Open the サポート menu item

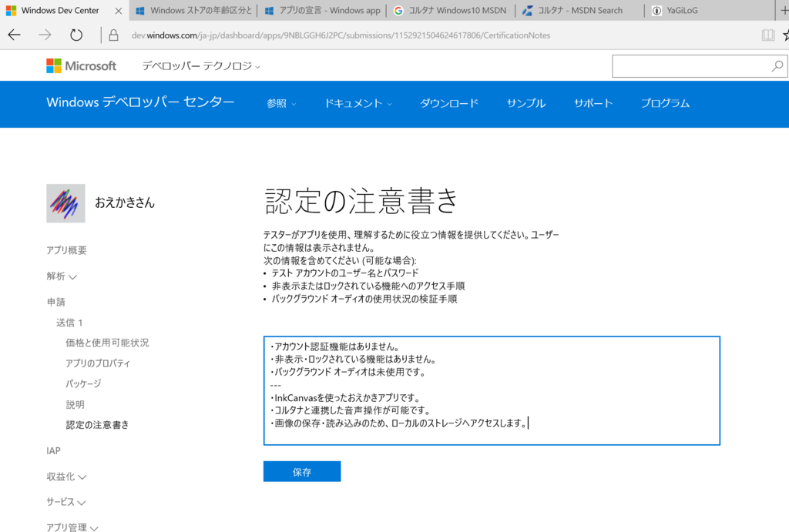(x=593, y=104)
